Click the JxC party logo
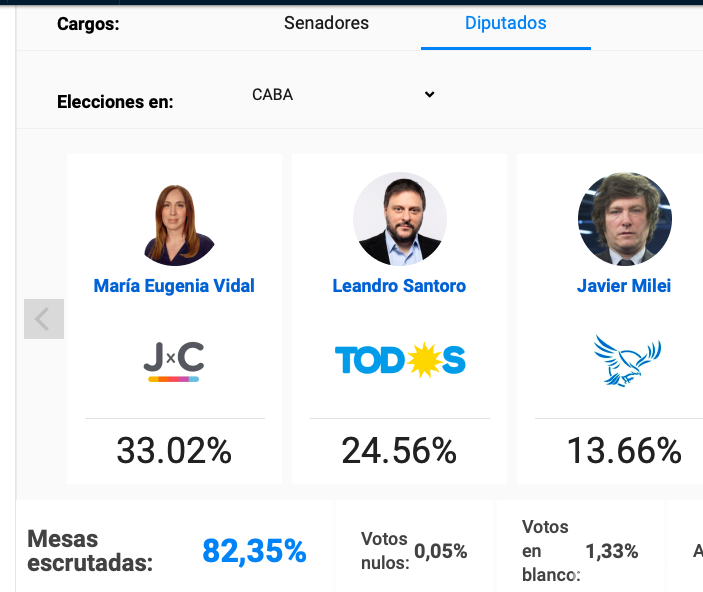Viewport: 703px width, 592px height. pyautogui.click(x=174, y=360)
